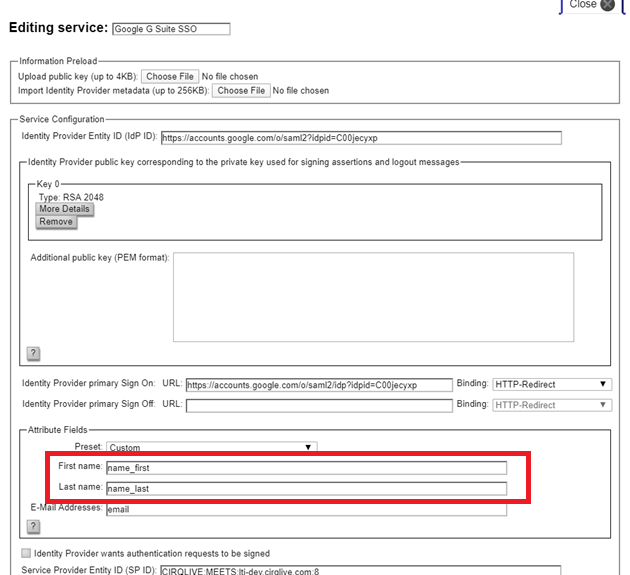630x575 pixels.
Task: Click the primary Sign On URL field
Action: pyautogui.click(x=319, y=385)
